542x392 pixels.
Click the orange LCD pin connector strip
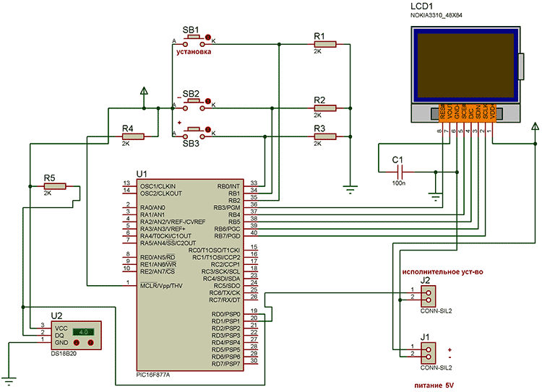[x=468, y=113]
